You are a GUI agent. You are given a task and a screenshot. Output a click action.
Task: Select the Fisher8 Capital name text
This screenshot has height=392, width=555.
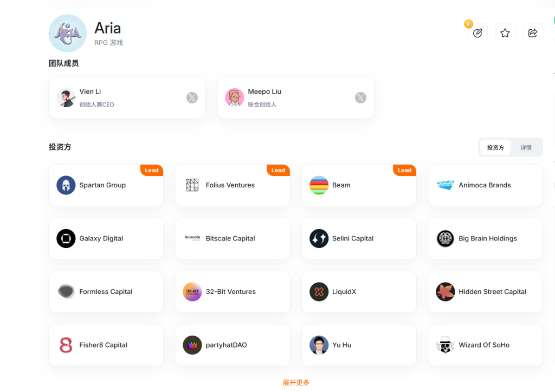[x=103, y=345]
